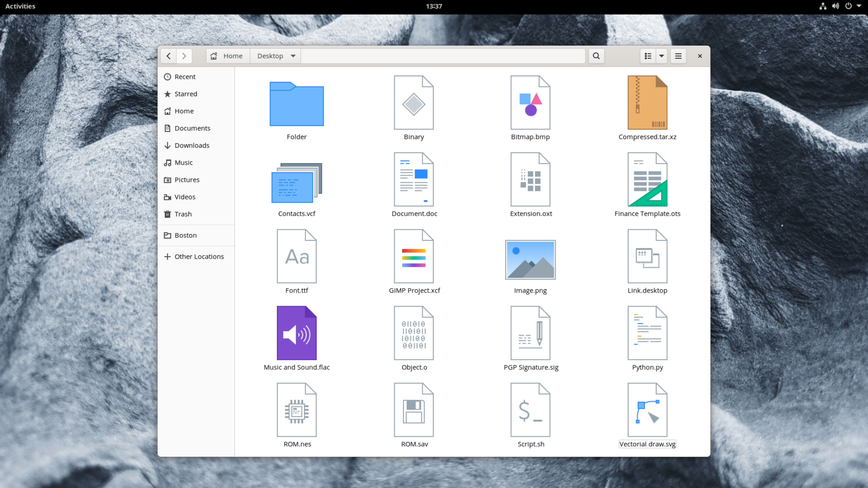Click Other Locations in sidebar

pyautogui.click(x=199, y=257)
